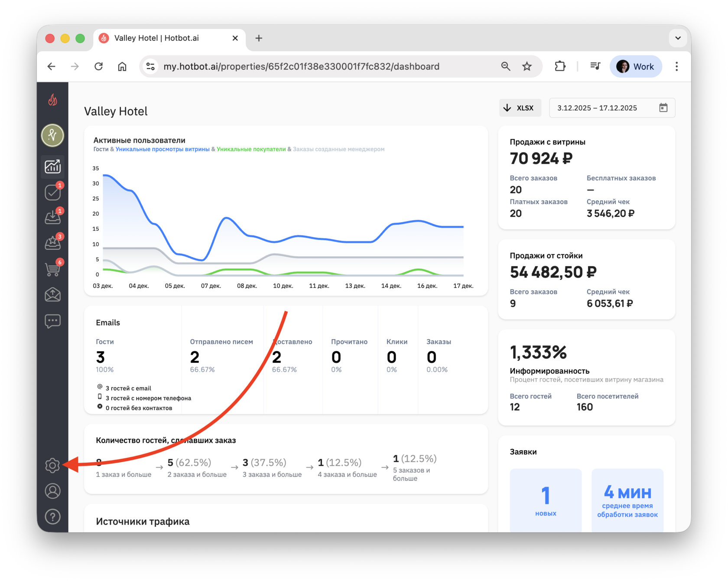Image resolution: width=728 pixels, height=581 pixels.
Task: Open the dashboard analytics chart icon
Action: [x=52, y=166]
